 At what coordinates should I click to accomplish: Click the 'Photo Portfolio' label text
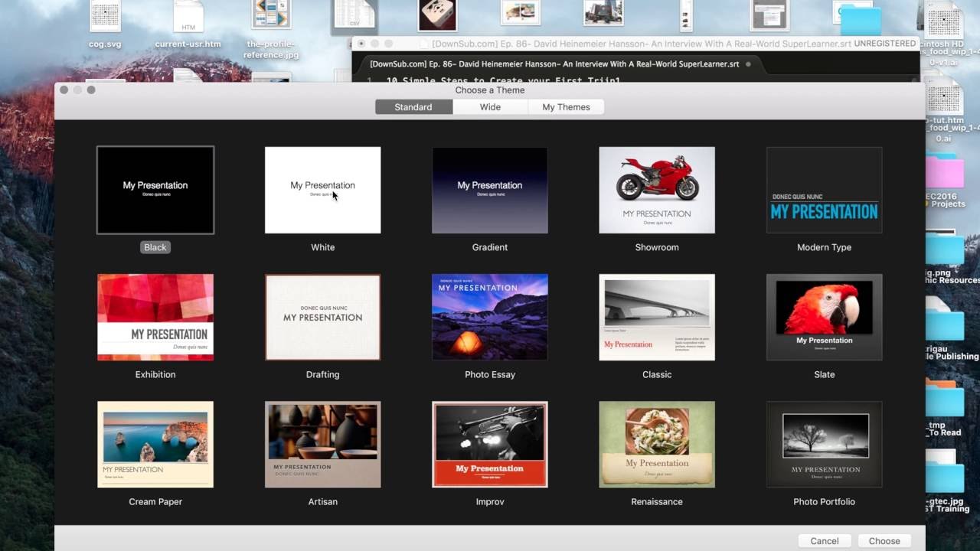coord(825,501)
